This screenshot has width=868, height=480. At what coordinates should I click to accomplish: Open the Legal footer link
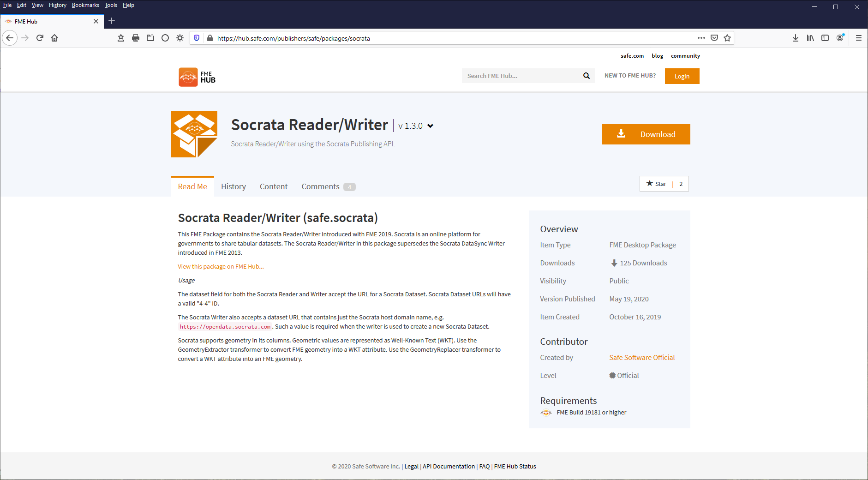click(411, 467)
